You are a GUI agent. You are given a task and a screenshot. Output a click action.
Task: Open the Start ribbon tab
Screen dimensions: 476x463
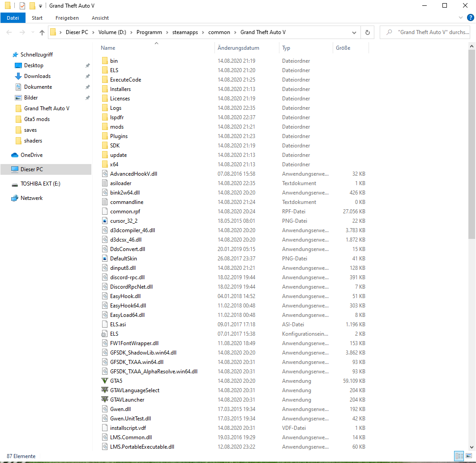pos(37,18)
